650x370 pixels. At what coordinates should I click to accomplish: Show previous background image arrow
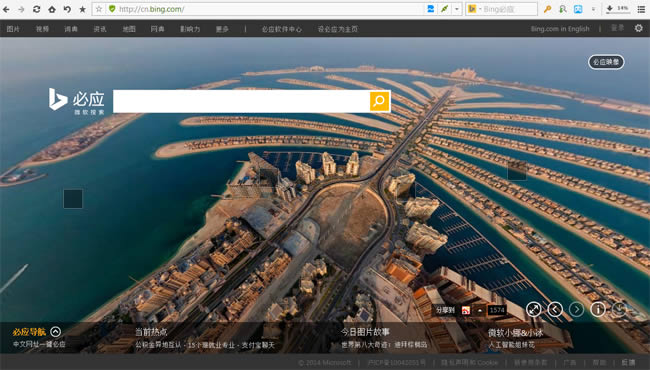[555, 309]
